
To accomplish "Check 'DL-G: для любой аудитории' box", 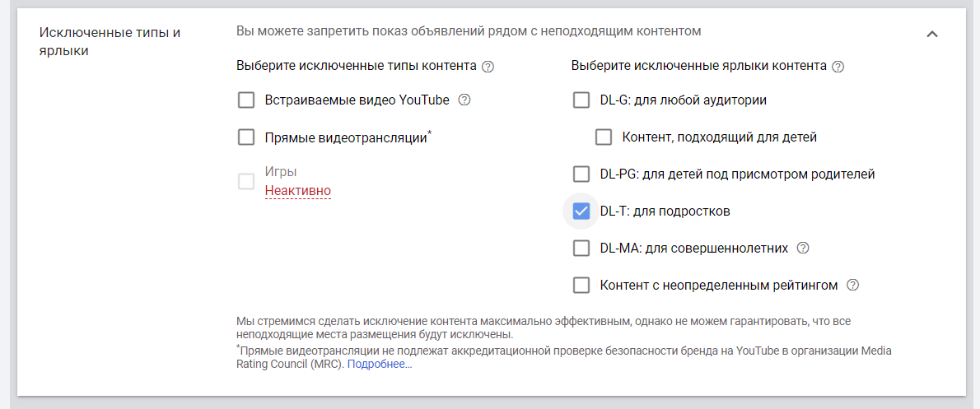I will click(581, 100).
